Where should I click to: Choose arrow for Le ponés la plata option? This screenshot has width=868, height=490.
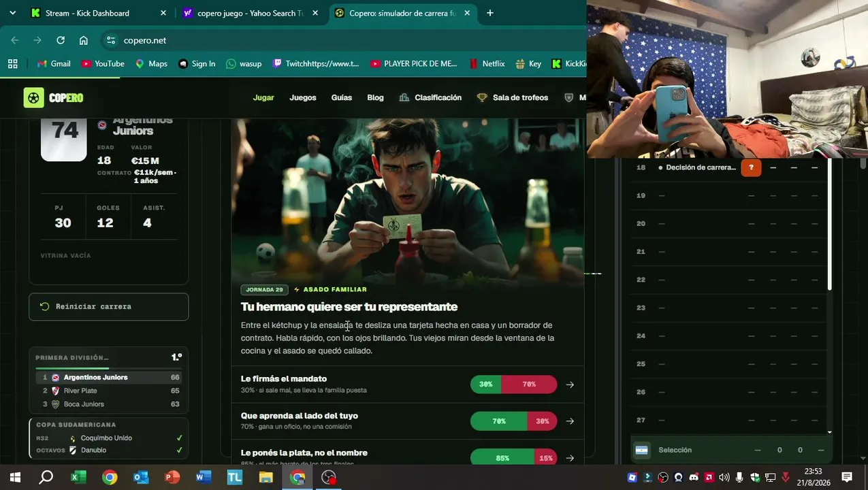570,458
